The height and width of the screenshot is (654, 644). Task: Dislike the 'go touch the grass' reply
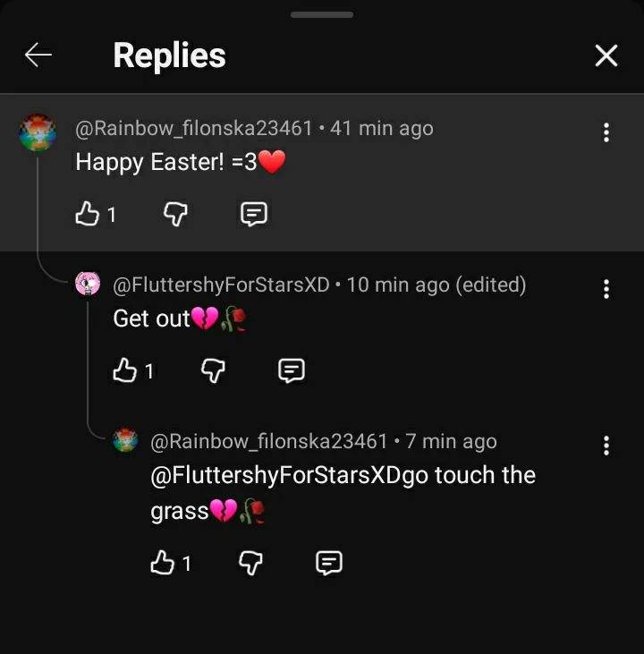pos(250,563)
